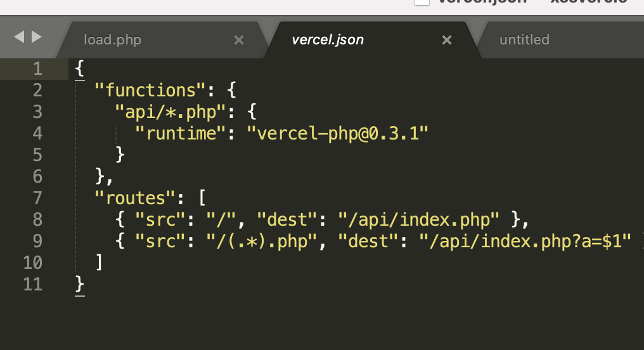Screen dimensions: 644x350
Task: Click the "runtime" key text
Action: pos(181,134)
